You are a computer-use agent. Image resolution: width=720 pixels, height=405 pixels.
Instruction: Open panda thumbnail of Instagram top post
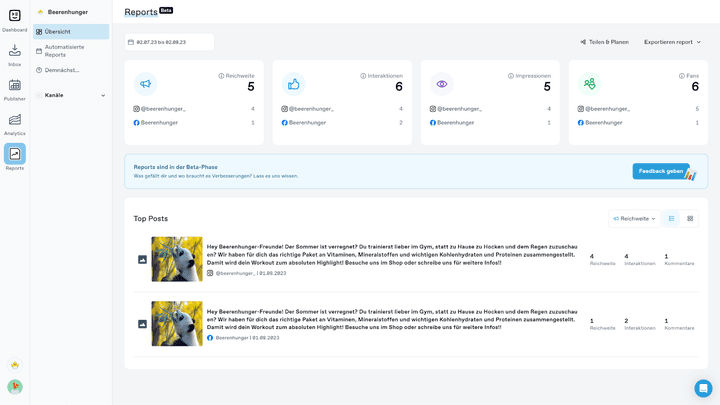[177, 259]
